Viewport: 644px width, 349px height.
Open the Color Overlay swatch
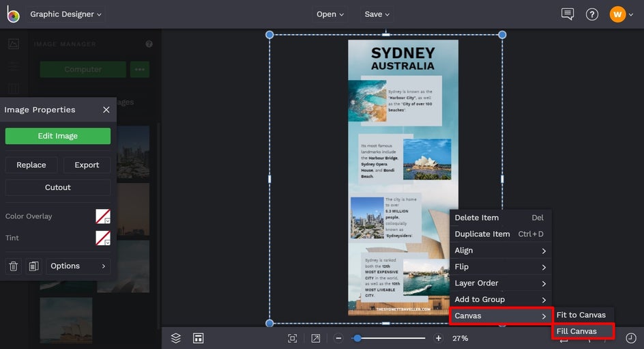(x=103, y=217)
